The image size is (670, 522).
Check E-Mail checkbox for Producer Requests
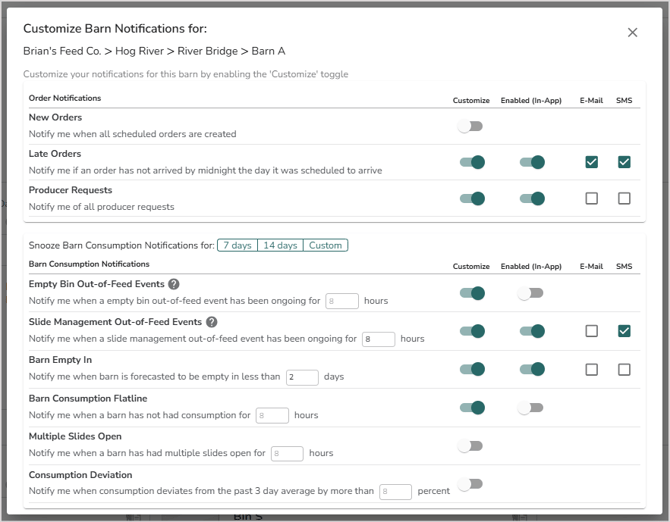click(592, 198)
